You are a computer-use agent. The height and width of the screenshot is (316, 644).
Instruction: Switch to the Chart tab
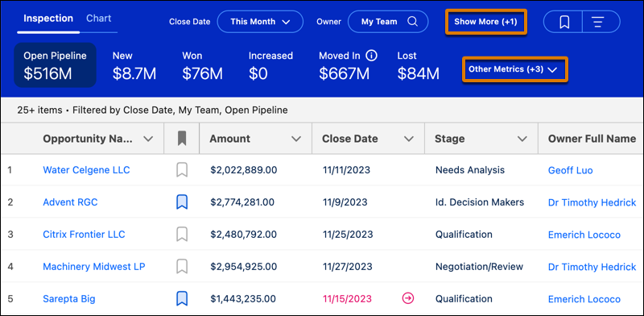click(x=98, y=19)
